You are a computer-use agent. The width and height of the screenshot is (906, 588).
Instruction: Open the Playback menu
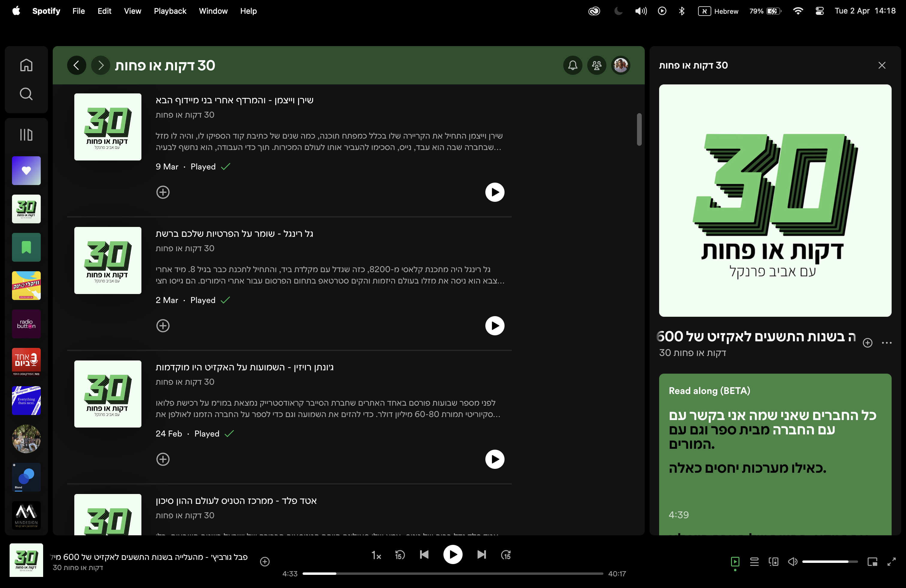click(170, 11)
